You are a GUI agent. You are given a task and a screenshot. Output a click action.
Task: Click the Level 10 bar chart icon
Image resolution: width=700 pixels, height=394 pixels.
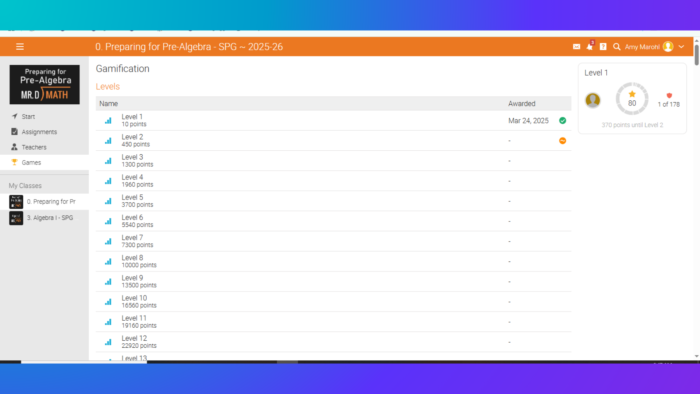pos(108,302)
